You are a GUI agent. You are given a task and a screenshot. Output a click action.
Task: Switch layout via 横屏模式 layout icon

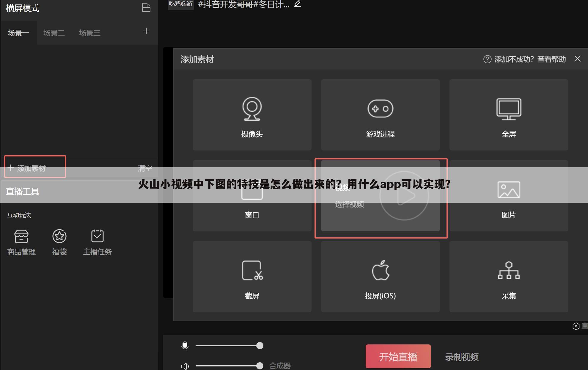pyautogui.click(x=146, y=7)
